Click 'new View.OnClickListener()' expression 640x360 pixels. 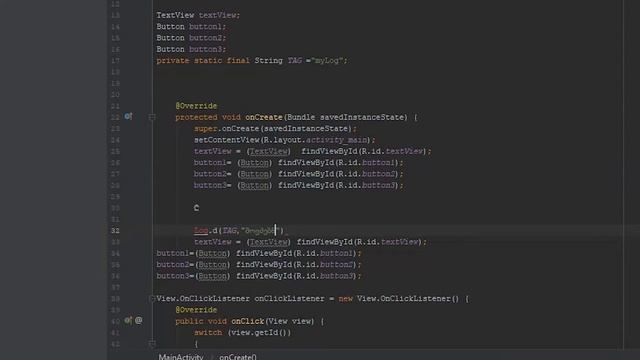click(399, 299)
